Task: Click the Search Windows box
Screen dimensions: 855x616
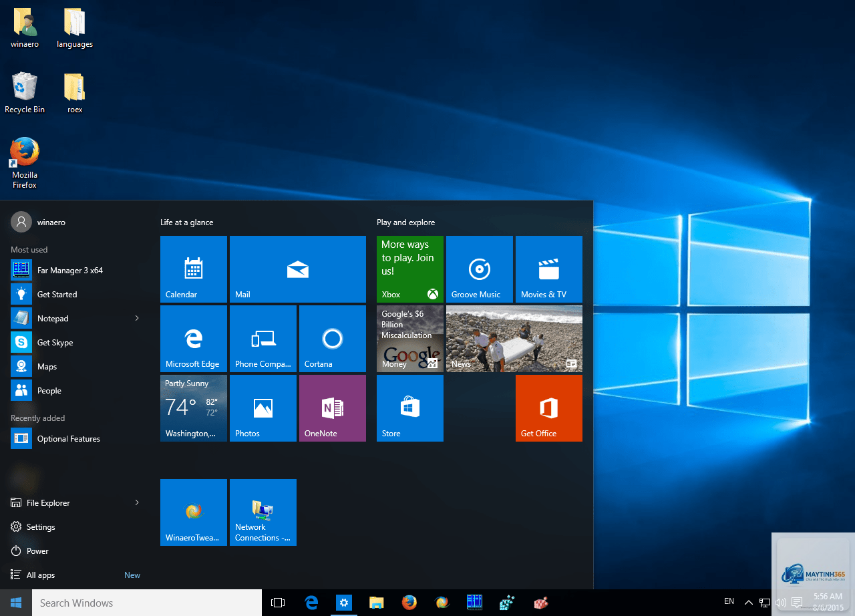Action: pyautogui.click(x=147, y=603)
